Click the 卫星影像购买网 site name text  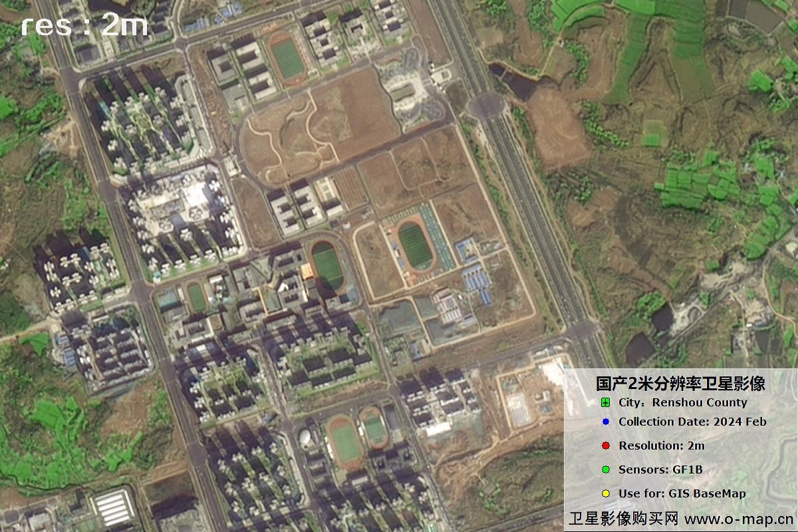tap(623, 518)
